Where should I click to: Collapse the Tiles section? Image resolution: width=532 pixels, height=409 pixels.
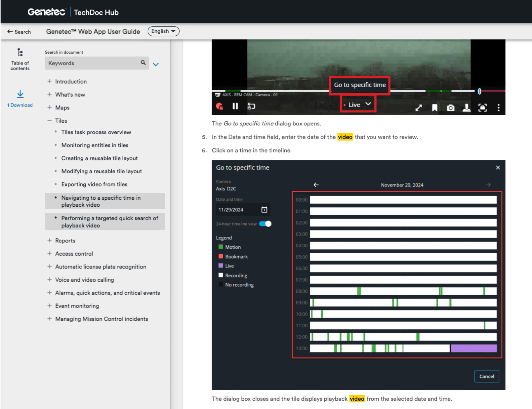(x=49, y=121)
